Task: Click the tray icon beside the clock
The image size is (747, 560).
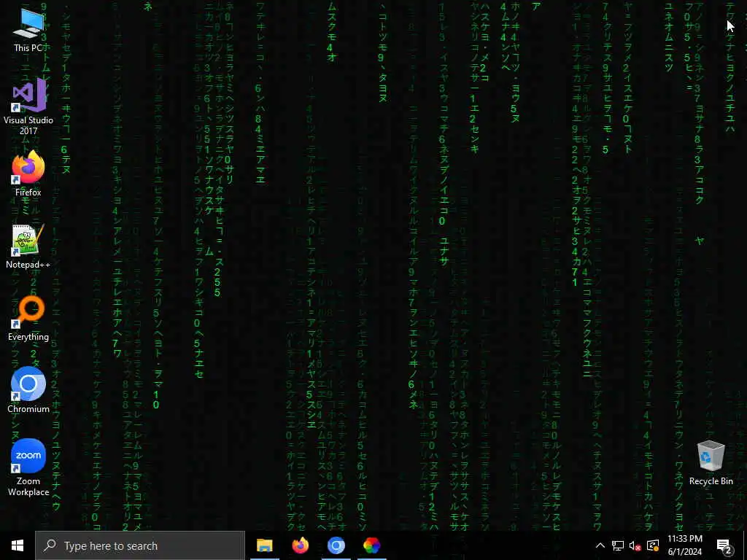Action: pyautogui.click(x=653, y=545)
